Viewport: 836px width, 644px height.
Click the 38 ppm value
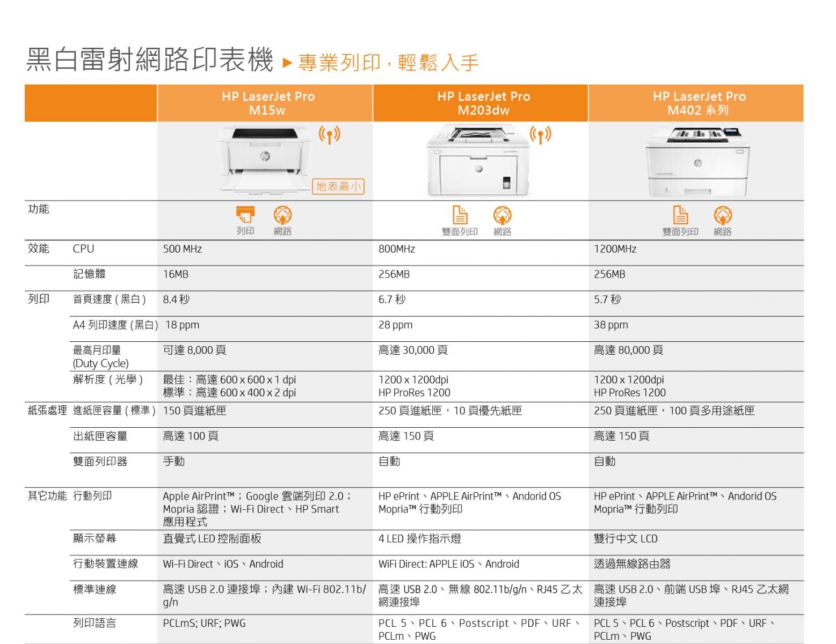[611, 325]
